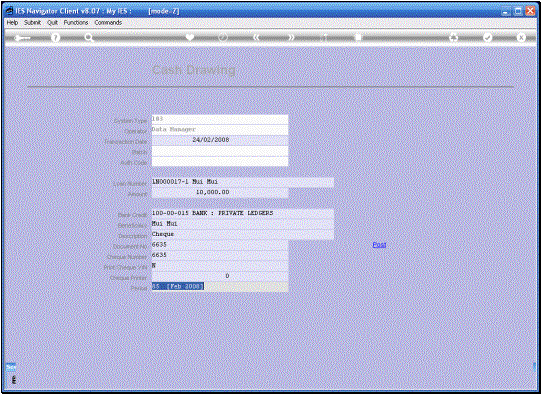Click the round X quit toolbar icon
The width and height of the screenshot is (541, 394).
click(x=521, y=37)
